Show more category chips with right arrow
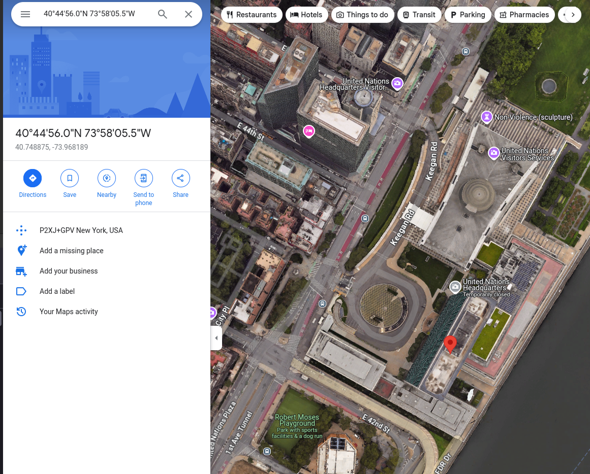Image resolution: width=590 pixels, height=474 pixels. pos(573,15)
